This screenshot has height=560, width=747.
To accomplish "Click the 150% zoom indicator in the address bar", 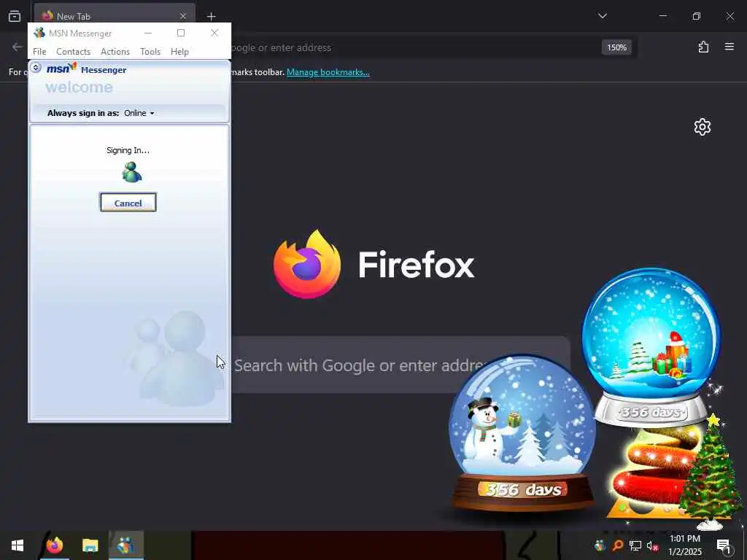I will click(x=616, y=47).
